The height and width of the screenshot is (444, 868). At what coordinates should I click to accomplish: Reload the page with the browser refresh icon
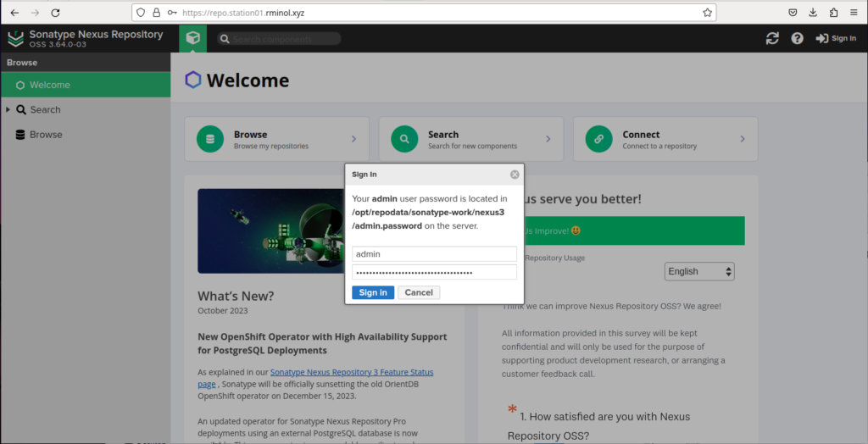coord(55,13)
